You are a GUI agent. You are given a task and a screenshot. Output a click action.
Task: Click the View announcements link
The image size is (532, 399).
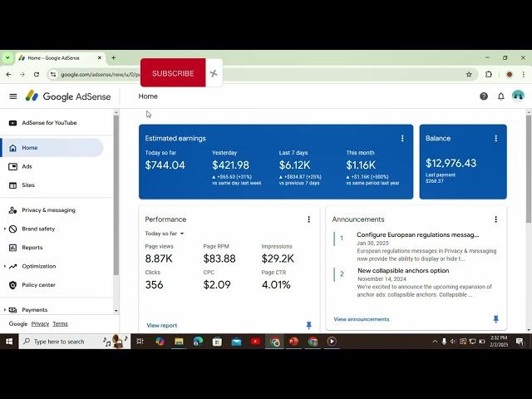point(362,319)
